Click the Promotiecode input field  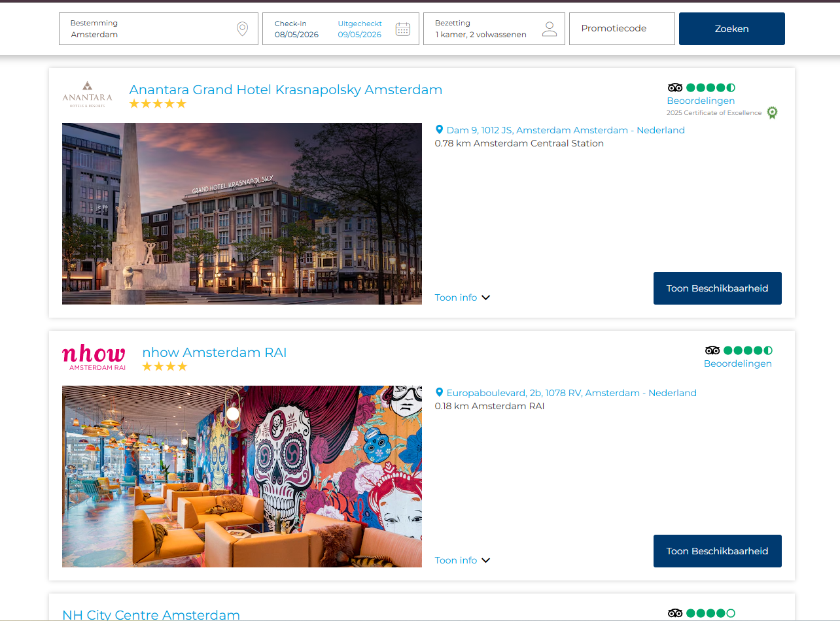pos(622,29)
